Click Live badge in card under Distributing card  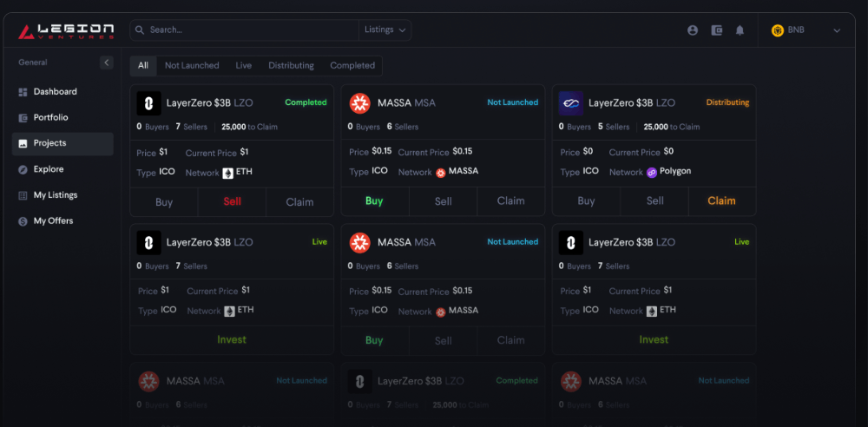(x=742, y=242)
